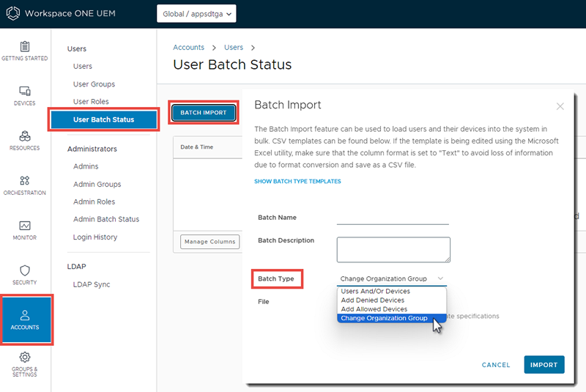Click the Batch Description text area
This screenshot has height=392, width=586.
[393, 250]
